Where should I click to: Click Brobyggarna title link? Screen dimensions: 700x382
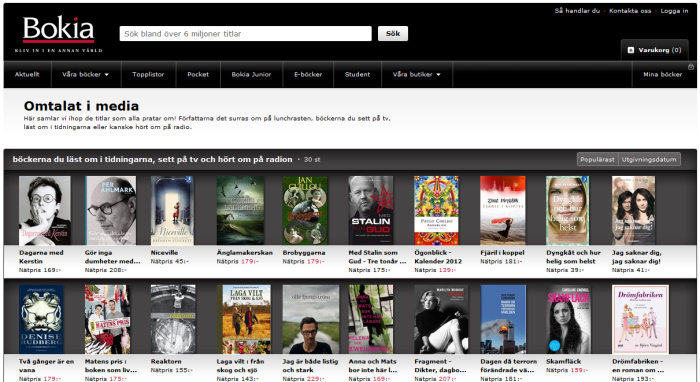(304, 253)
